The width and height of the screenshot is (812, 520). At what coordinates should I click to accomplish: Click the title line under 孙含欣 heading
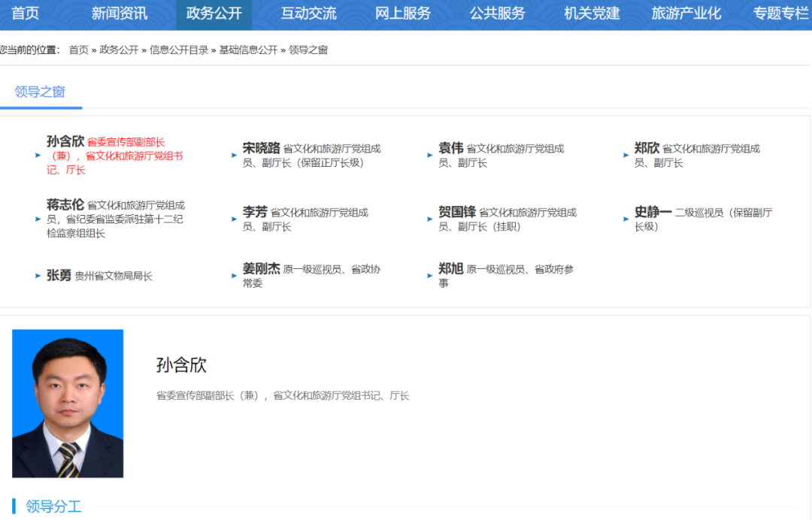coord(283,396)
